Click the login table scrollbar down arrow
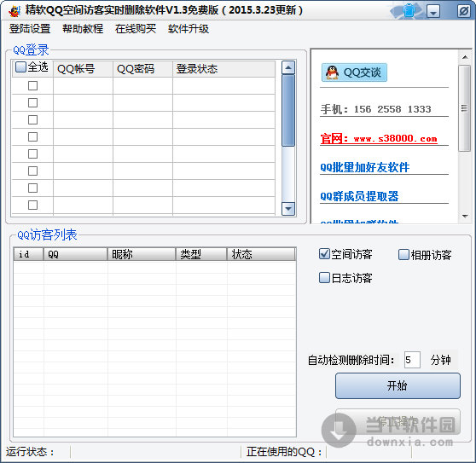The width and height of the screenshot is (476, 463). click(288, 209)
